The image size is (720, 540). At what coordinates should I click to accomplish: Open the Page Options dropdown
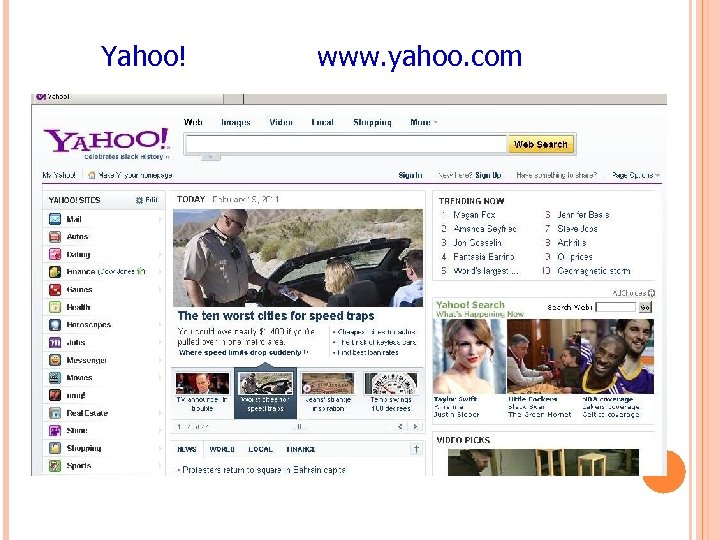(x=636, y=175)
